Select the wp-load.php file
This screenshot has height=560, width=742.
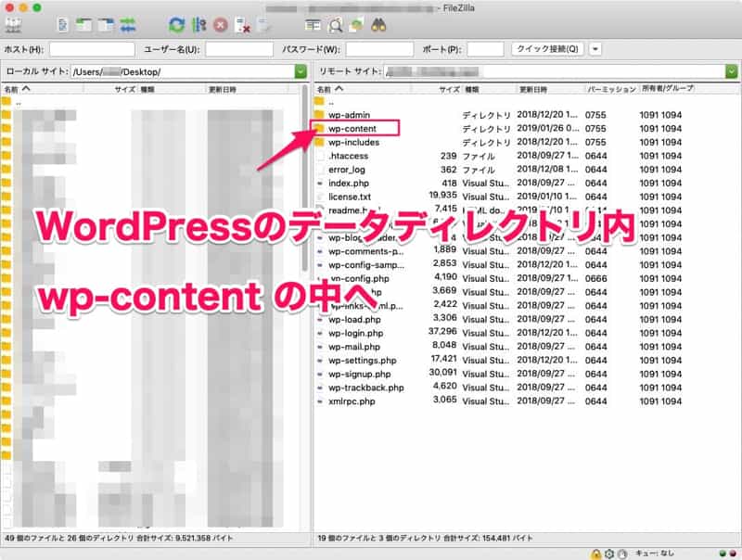pos(355,320)
